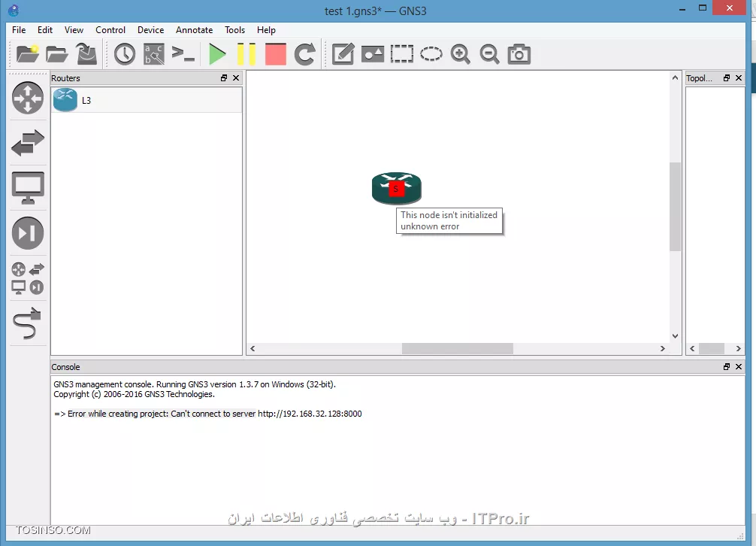Open the snapshot manager clock icon

(x=125, y=54)
